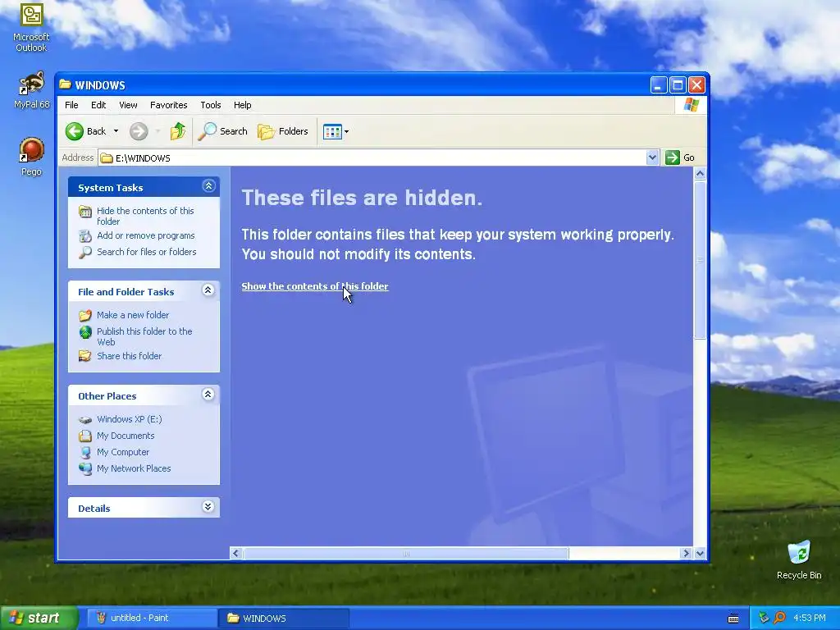The height and width of the screenshot is (630, 840).
Task: Click the Windows XP drive icon
Action: pos(85,420)
